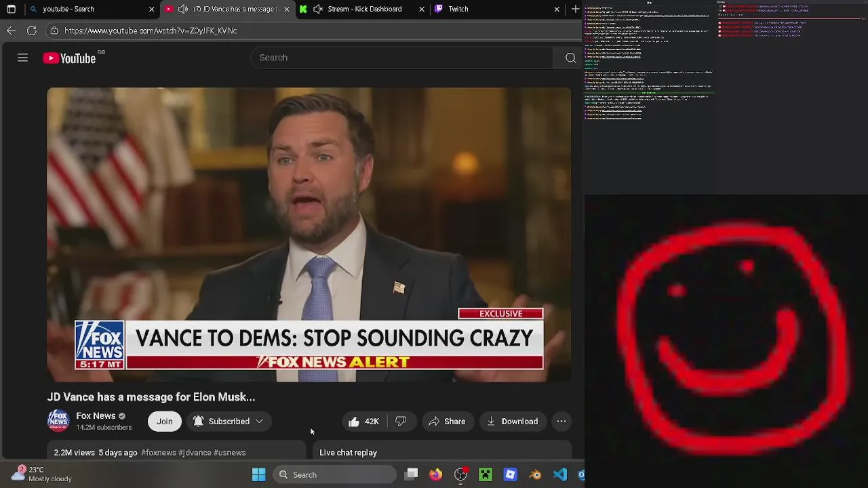
Task: Unmute the Kick Dashboard tab speaker icon
Action: pyautogui.click(x=318, y=9)
